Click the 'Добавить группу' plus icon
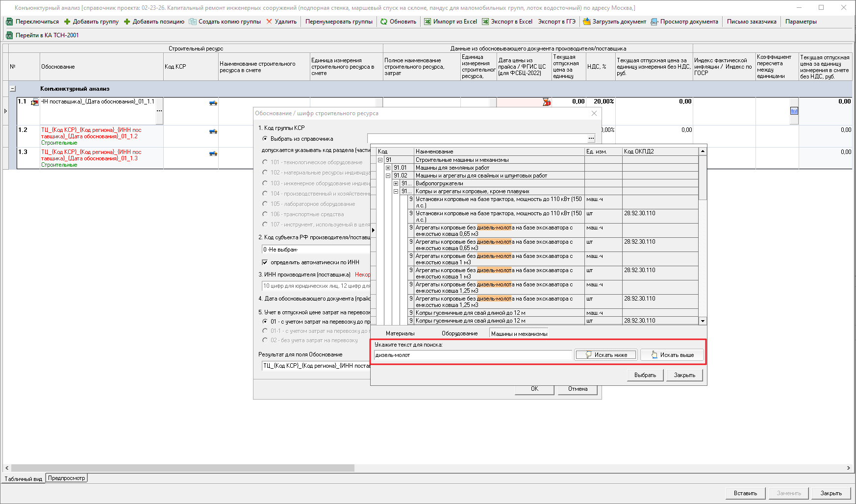The image size is (856, 504). [67, 22]
